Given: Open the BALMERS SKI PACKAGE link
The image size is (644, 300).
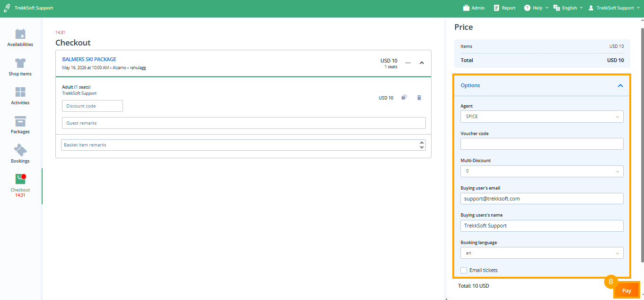Looking at the screenshot, I should tap(89, 59).
